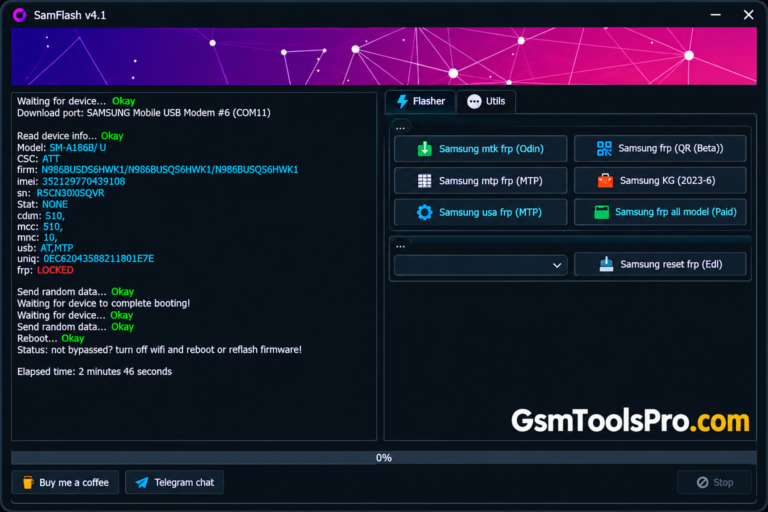Click the usb value AT,MTP
The height and width of the screenshot is (512, 768).
pyautogui.click(x=56, y=248)
